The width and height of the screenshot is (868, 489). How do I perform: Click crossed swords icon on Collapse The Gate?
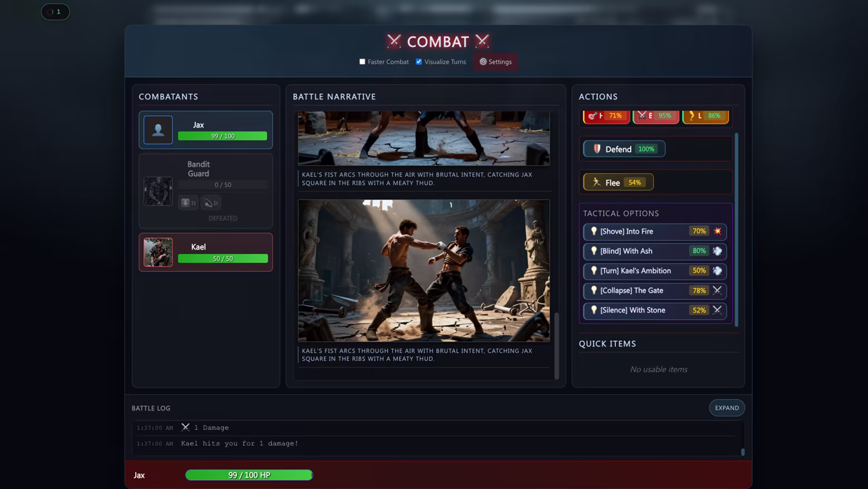[717, 290]
